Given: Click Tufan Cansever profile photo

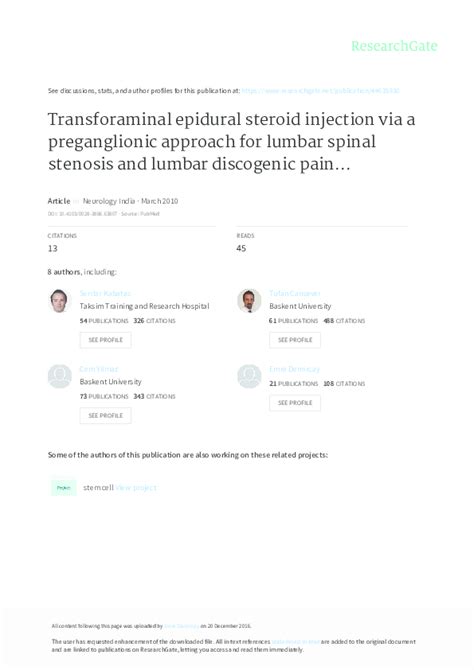Looking at the screenshot, I should click(249, 301).
